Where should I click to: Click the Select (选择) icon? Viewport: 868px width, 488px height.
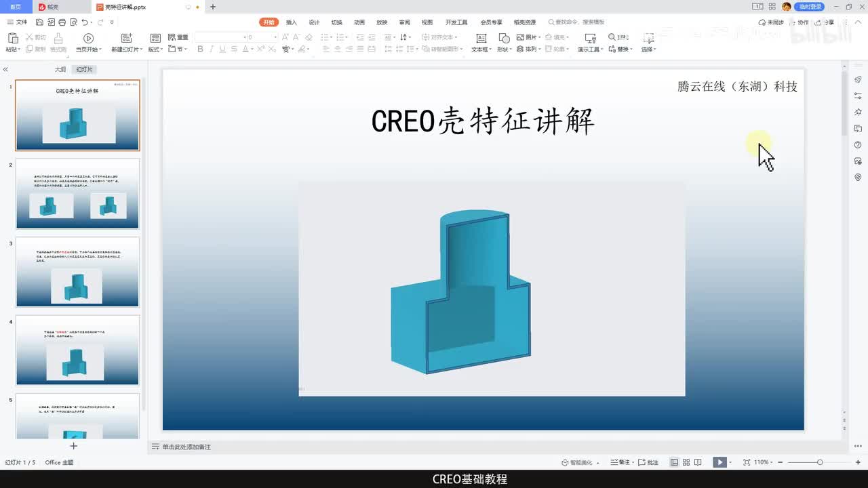pos(648,39)
